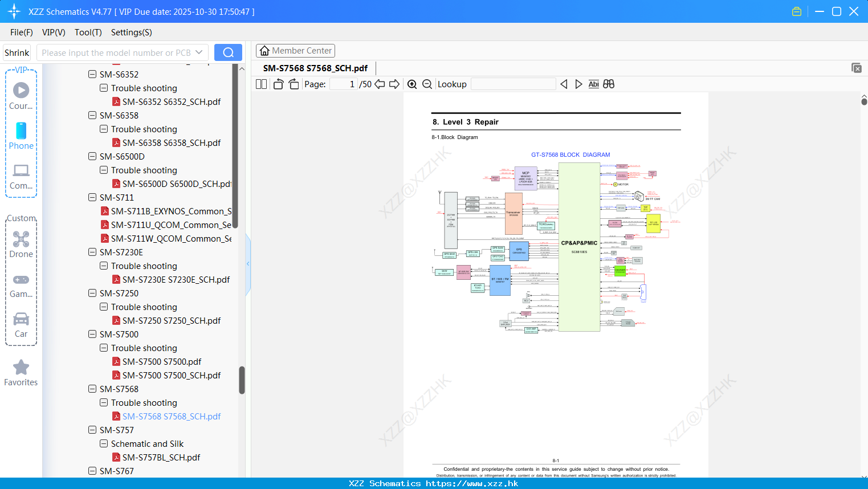Collapse the SM-S7568 tree node

pos(92,389)
